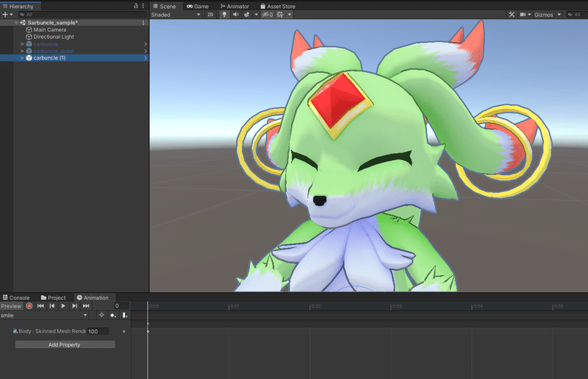The height and width of the screenshot is (379, 588).
Task: Open the Shaded draw mode dropdown
Action: (176, 15)
